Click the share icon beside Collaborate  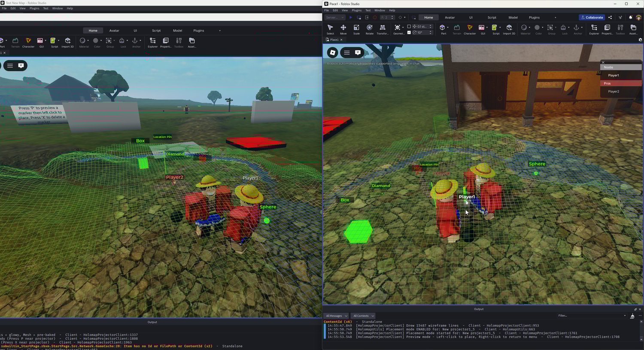[x=610, y=18]
